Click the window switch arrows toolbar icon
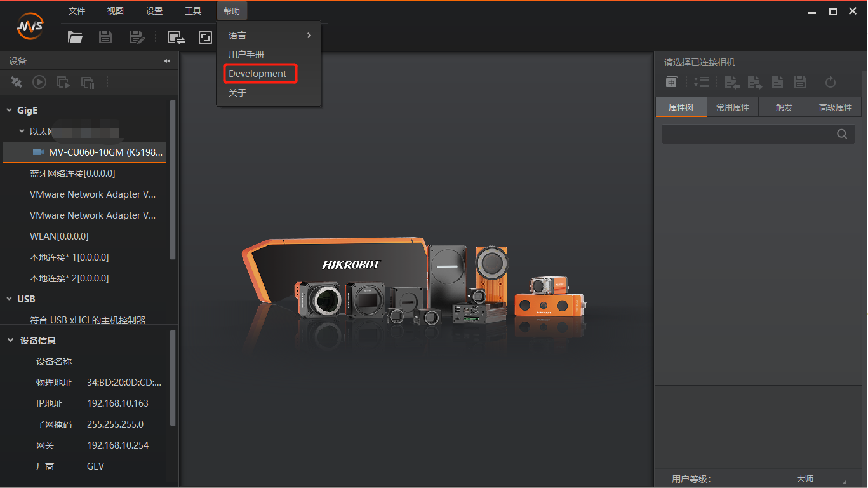The image size is (868, 488). [x=176, y=37]
